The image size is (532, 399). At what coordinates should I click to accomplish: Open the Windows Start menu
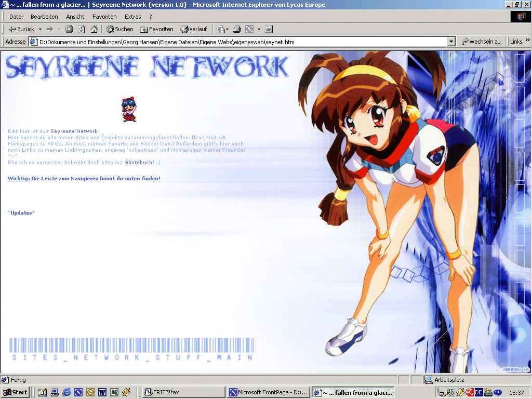click(x=15, y=393)
